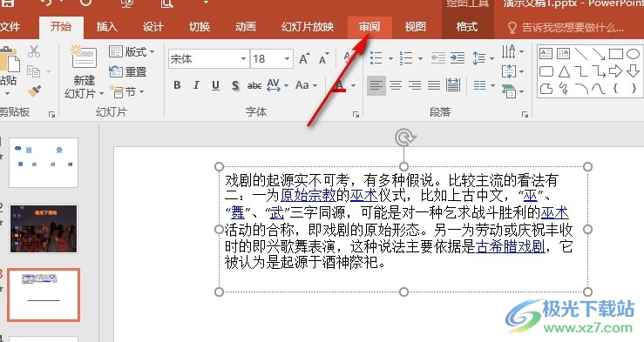Click the bullet list icon

376,58
